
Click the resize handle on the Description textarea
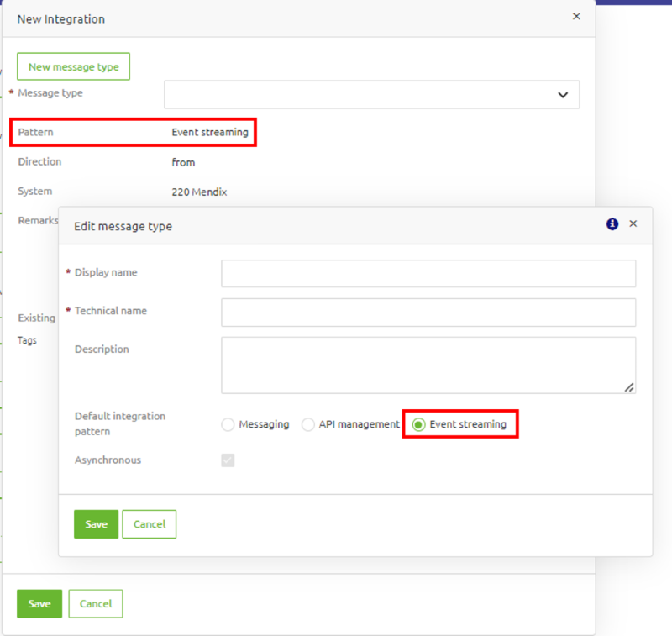point(628,386)
